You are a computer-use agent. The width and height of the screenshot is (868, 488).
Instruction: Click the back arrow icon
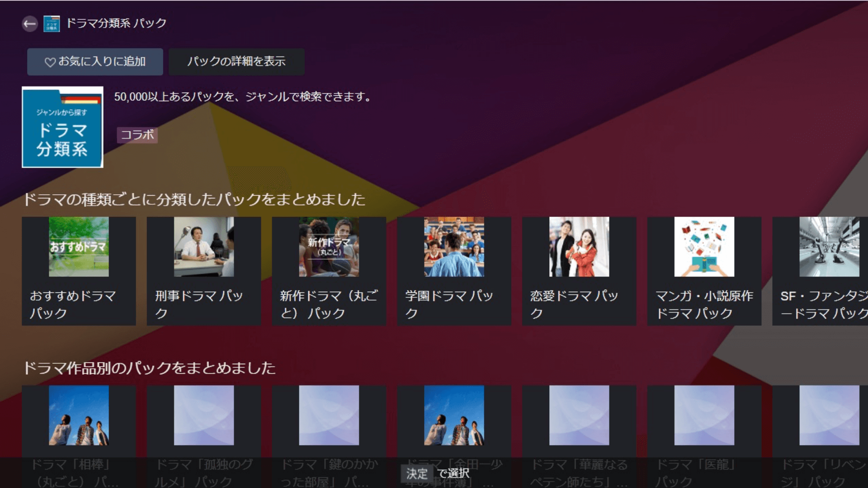pos(30,23)
